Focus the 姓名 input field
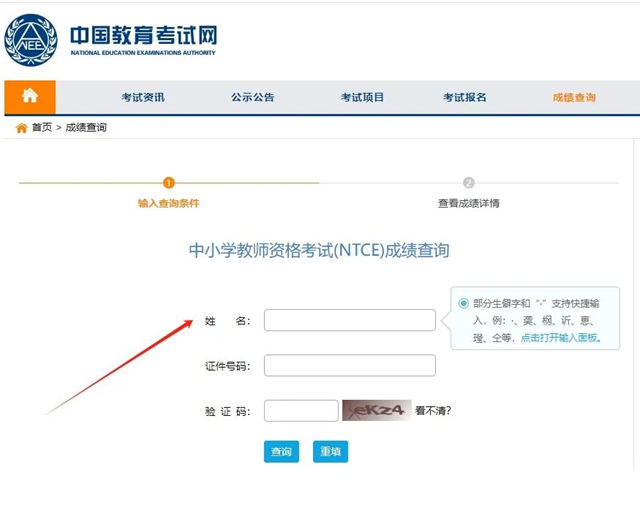Viewport: 640px width, 505px height. [x=349, y=320]
